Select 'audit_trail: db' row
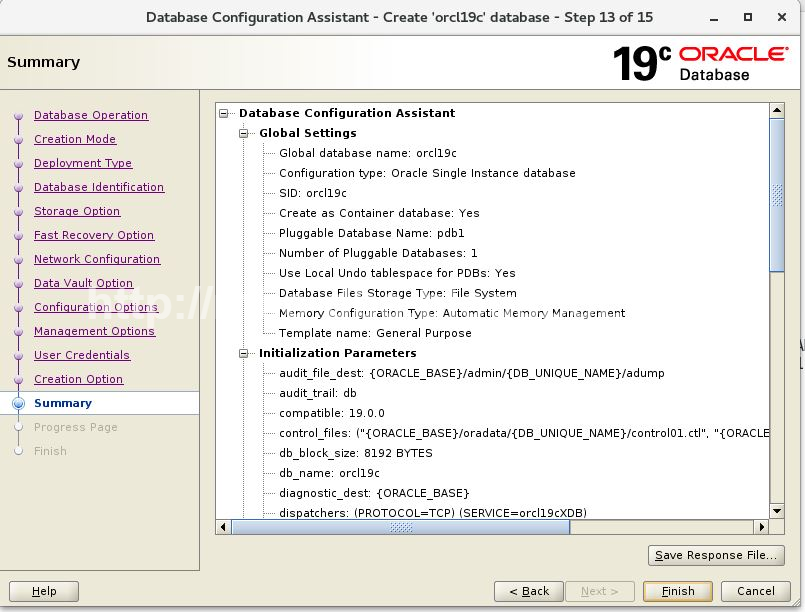This screenshot has width=805, height=612. pyautogui.click(x=317, y=393)
